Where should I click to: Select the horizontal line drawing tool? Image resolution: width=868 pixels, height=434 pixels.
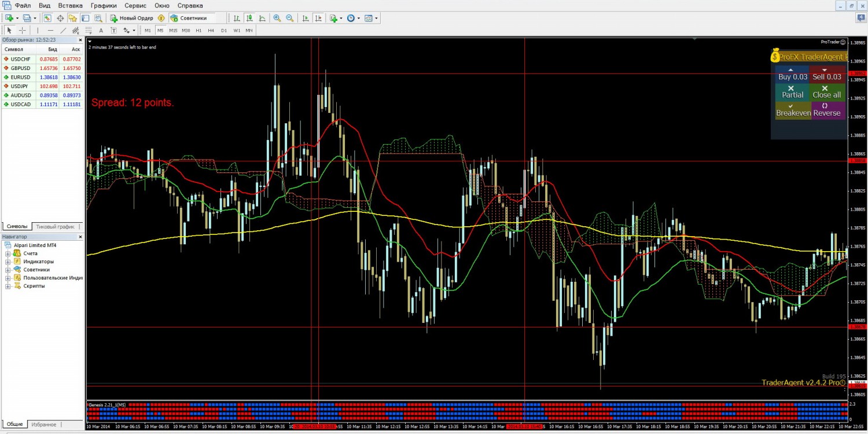click(50, 30)
